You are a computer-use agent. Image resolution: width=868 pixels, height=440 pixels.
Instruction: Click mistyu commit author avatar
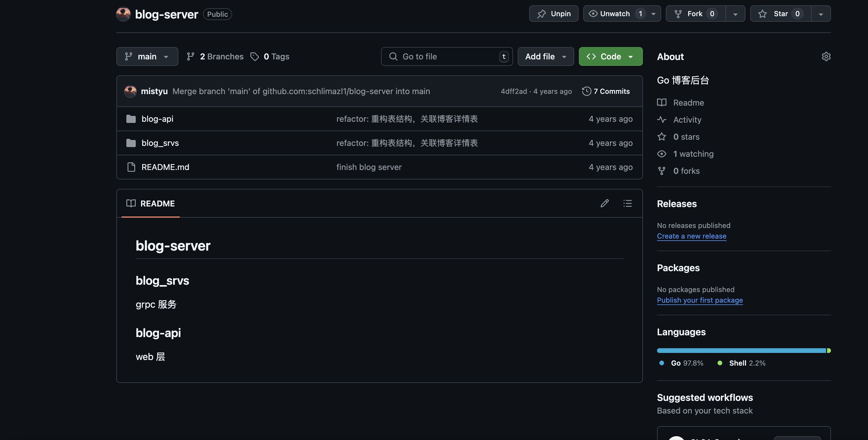(130, 91)
